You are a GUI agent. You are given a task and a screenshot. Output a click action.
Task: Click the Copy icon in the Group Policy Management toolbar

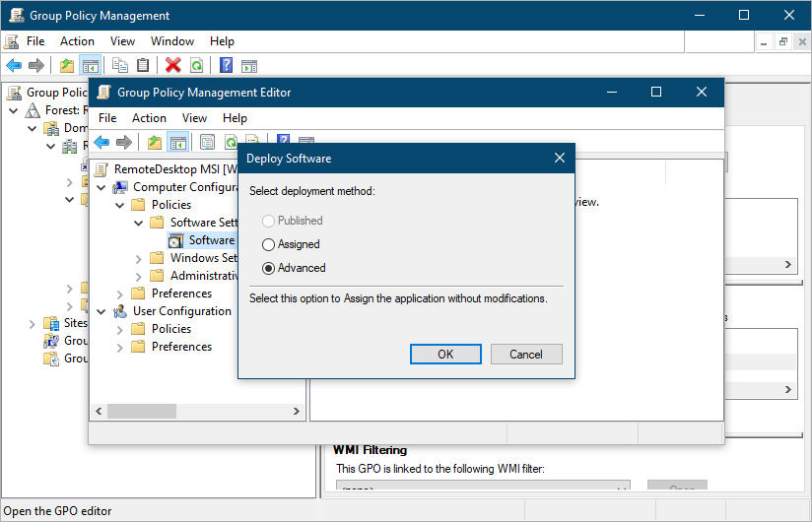pos(120,65)
